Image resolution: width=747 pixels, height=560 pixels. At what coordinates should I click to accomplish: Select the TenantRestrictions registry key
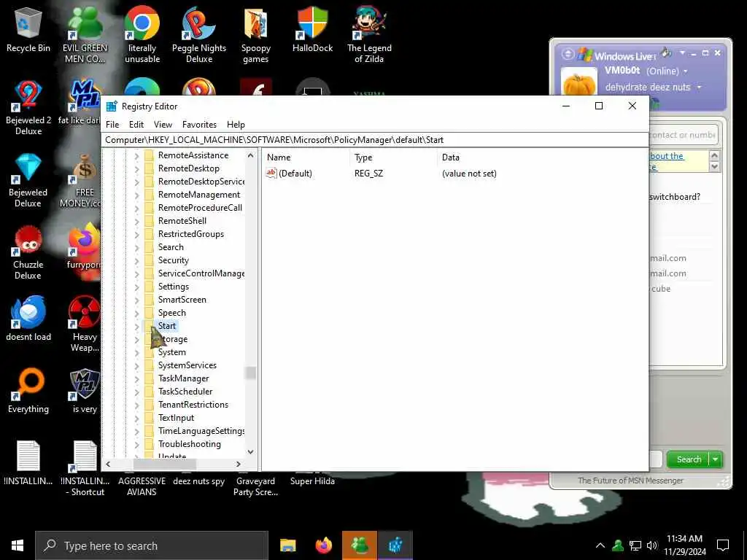(x=193, y=405)
